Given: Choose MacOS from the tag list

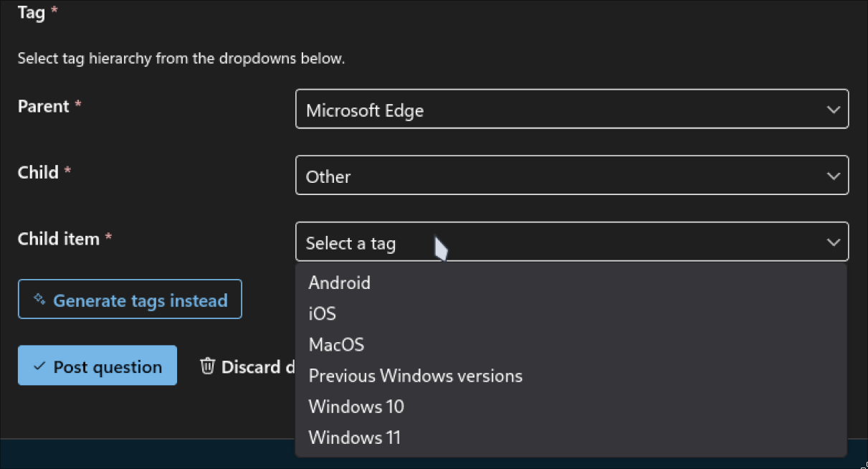Looking at the screenshot, I should point(571,344).
